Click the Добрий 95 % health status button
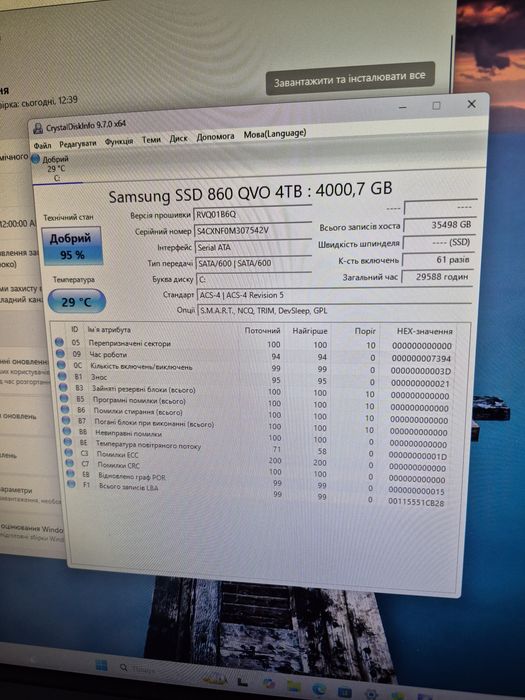 tap(71, 246)
